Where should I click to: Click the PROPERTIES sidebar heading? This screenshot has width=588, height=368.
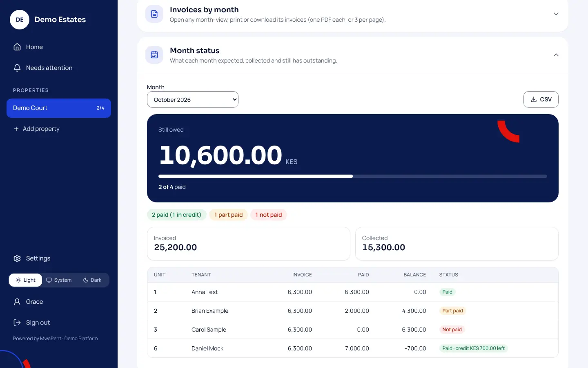(x=31, y=90)
